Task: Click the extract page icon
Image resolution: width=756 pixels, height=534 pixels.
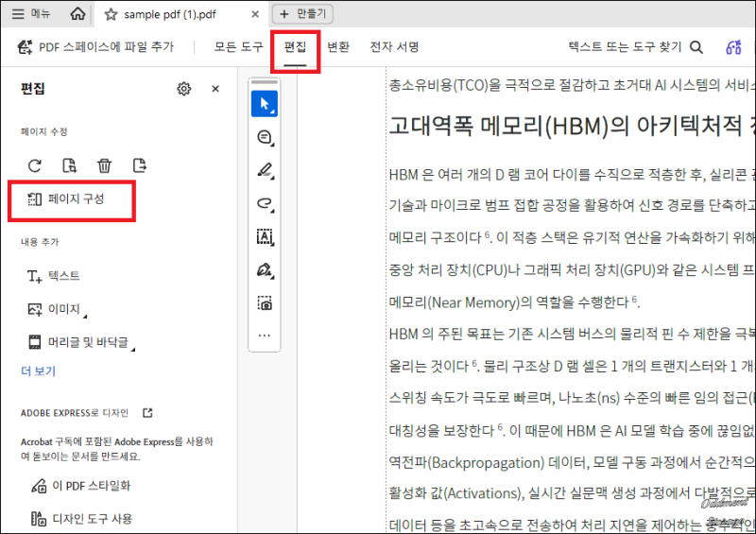Action: [x=139, y=165]
